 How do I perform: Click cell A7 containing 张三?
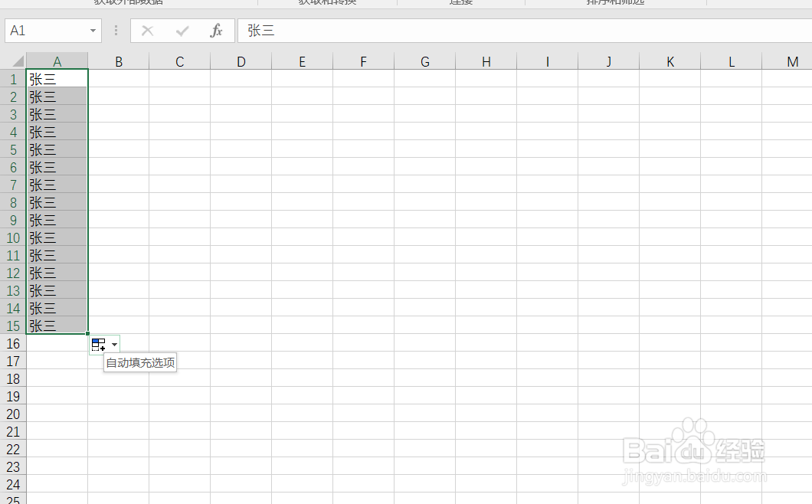[x=57, y=185]
